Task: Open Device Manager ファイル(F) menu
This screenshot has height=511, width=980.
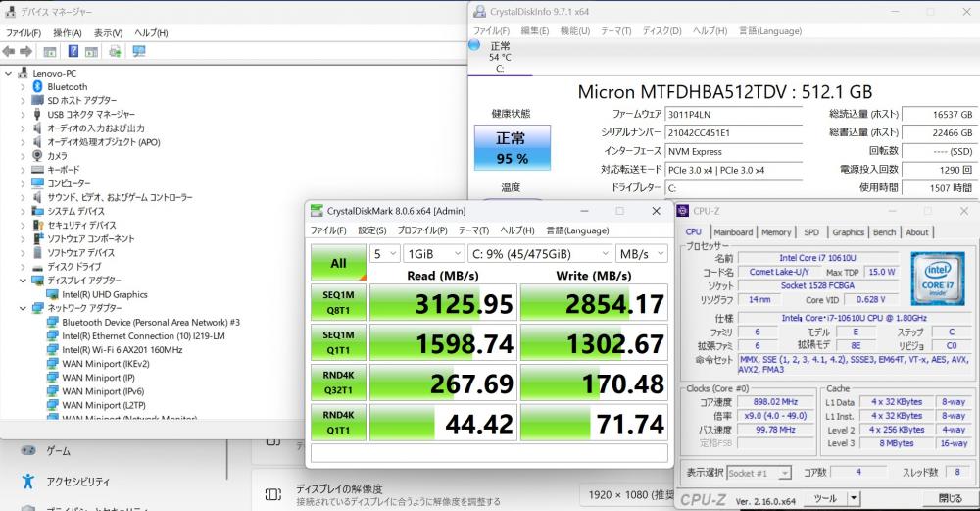Action: click(24, 32)
